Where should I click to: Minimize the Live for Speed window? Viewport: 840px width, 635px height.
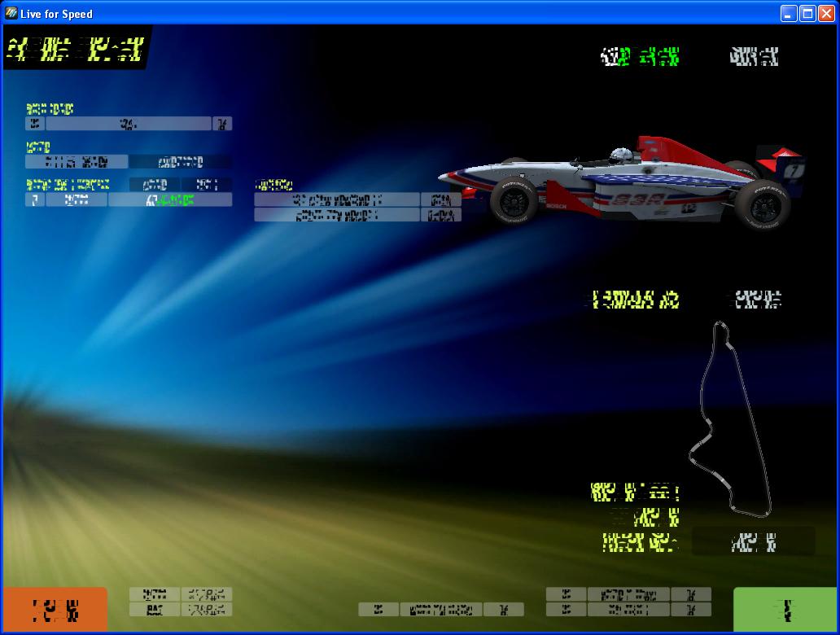[x=789, y=13]
